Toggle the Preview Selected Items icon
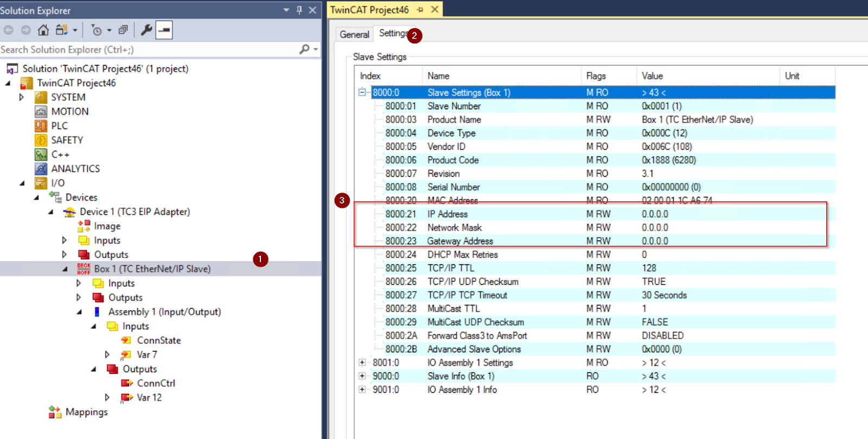Viewport: 868px width, 439px height. coord(164,30)
